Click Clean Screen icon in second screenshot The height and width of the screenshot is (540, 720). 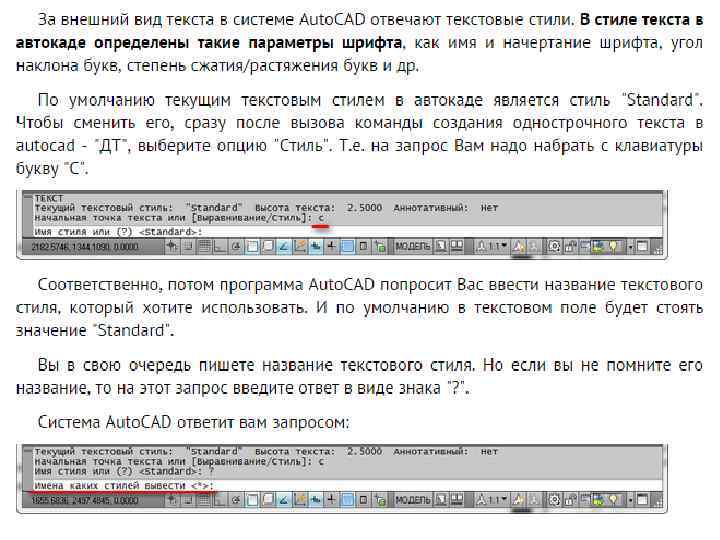(642, 500)
